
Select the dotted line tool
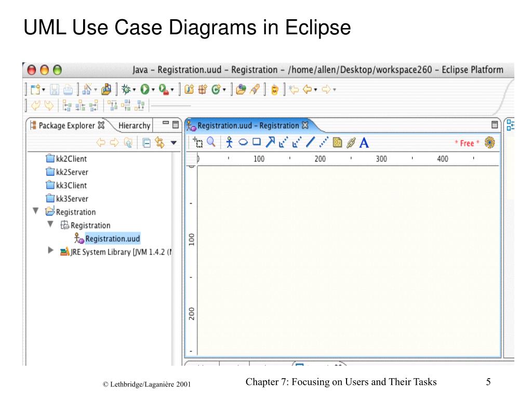pos(324,142)
